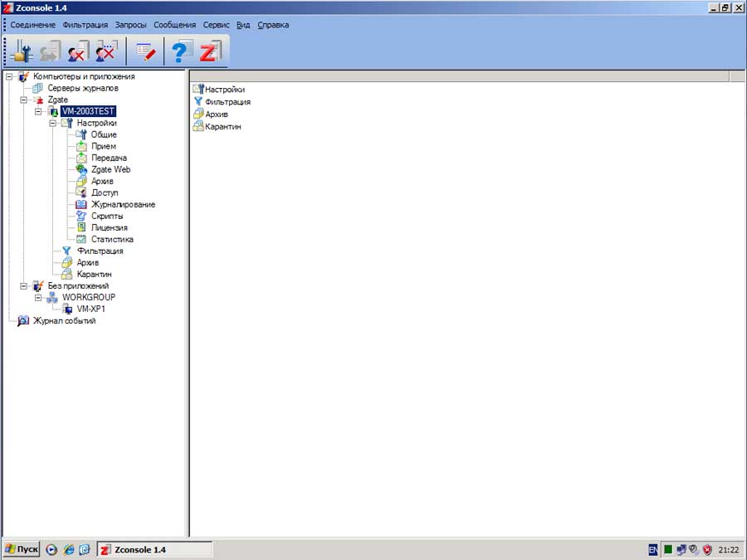
Task: Select the Настройки label in left tree
Action: [97, 123]
